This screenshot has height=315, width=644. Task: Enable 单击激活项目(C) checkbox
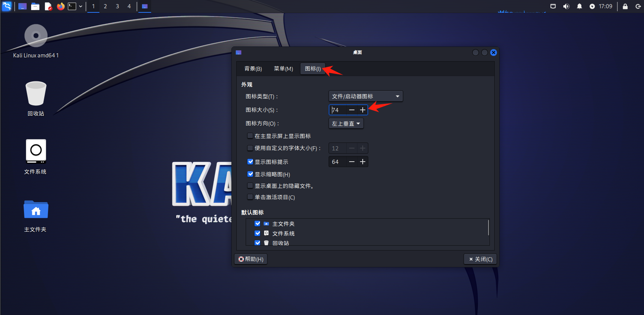pos(250,197)
